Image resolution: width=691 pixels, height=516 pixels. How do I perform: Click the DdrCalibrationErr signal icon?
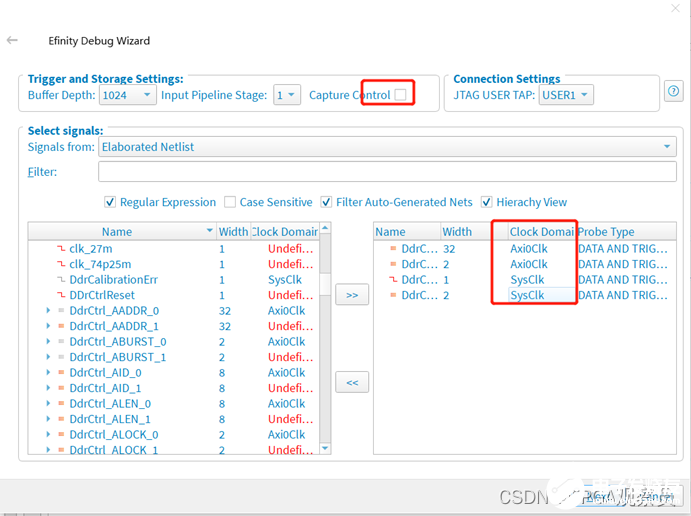tap(60, 280)
